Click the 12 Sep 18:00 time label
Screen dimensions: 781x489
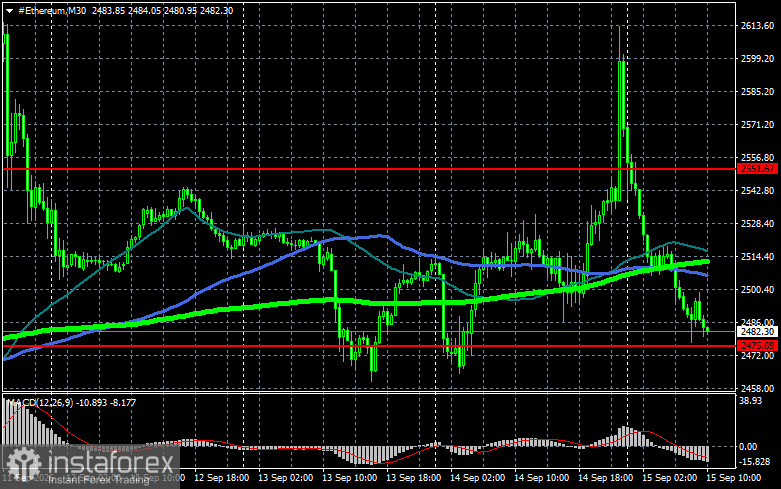[221, 478]
